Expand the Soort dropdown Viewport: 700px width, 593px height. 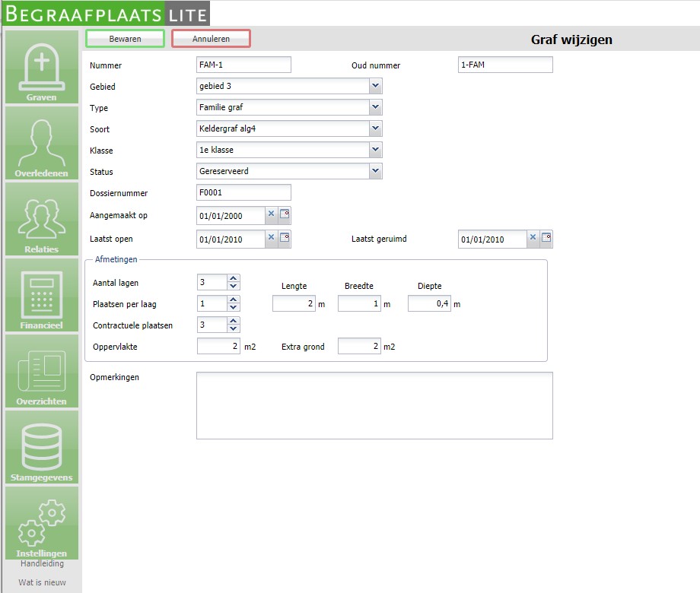[x=375, y=128]
